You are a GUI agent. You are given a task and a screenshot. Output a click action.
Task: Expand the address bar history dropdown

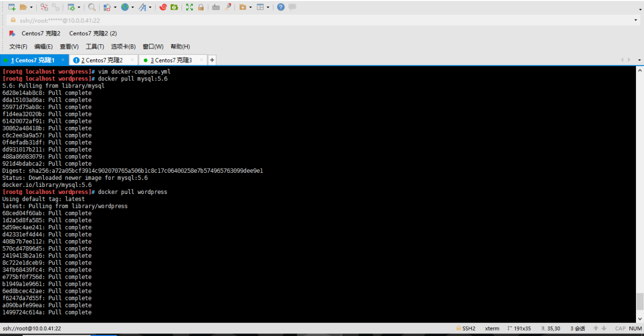[x=636, y=21]
